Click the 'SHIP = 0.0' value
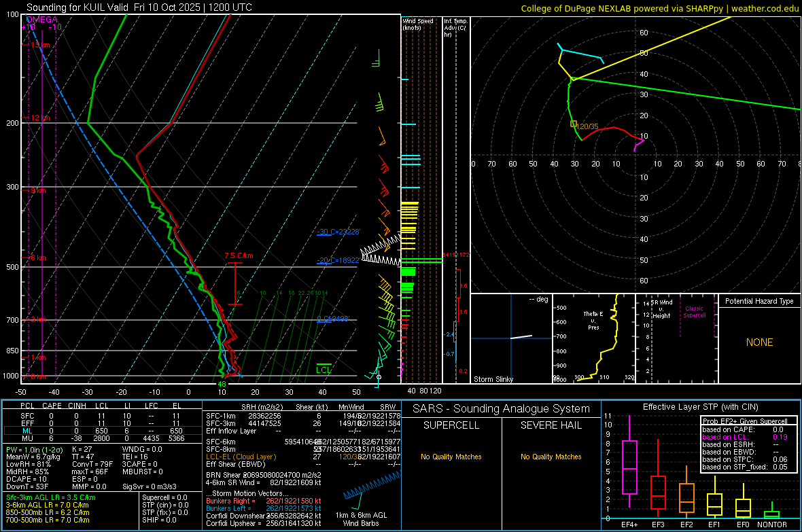Viewport: 802px width, 532px height. point(159,520)
